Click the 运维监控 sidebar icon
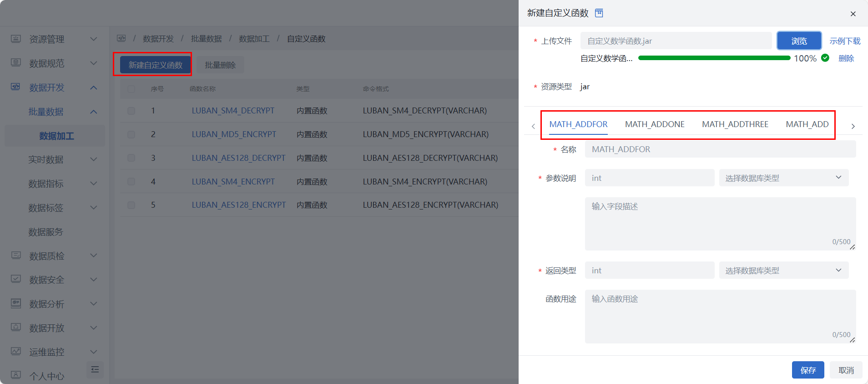This screenshot has height=384, width=868. (x=16, y=352)
